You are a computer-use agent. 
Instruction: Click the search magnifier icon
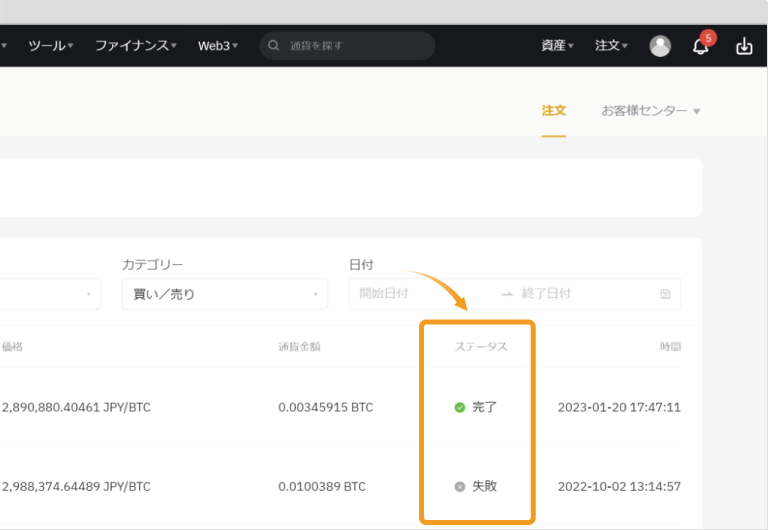point(273,46)
